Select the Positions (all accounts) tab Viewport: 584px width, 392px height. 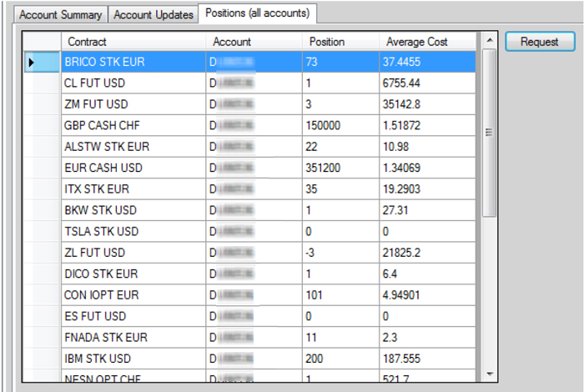pos(257,13)
